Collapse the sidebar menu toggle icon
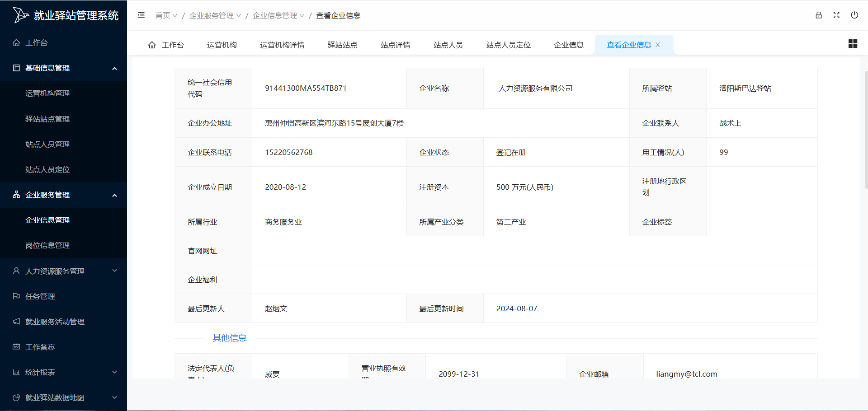 [141, 15]
